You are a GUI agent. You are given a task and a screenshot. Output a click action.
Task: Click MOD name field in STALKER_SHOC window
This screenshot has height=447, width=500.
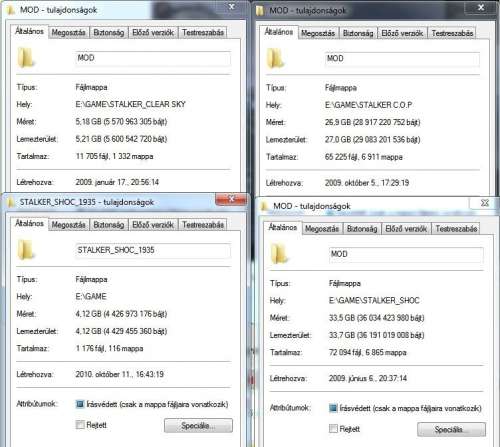click(x=406, y=254)
